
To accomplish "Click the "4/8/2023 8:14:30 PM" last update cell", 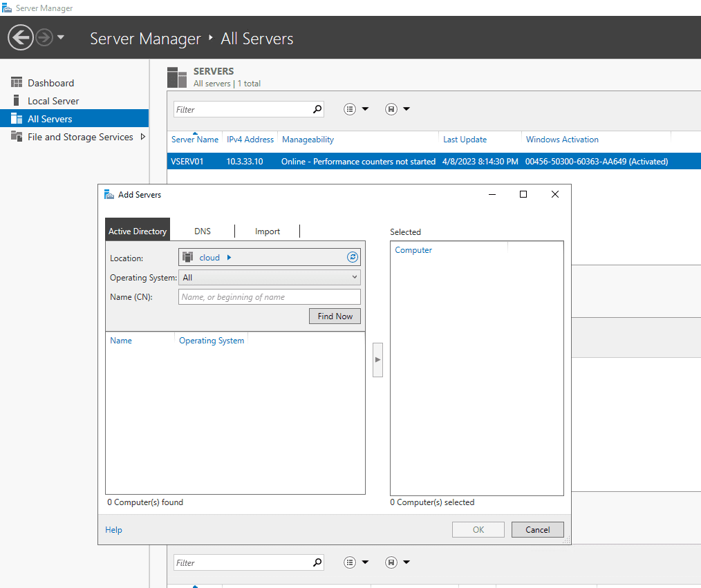I will coord(480,161).
